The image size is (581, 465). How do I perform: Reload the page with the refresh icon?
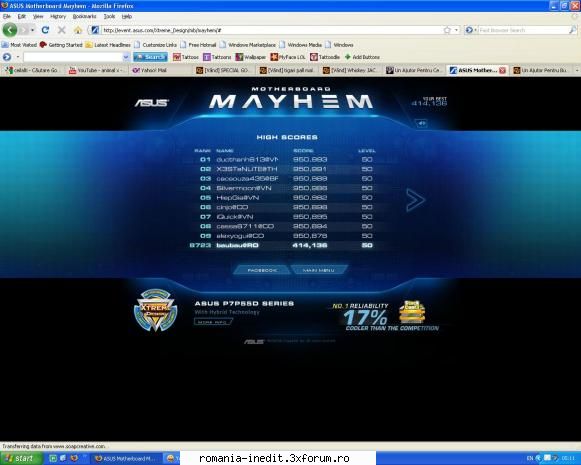click(45, 30)
